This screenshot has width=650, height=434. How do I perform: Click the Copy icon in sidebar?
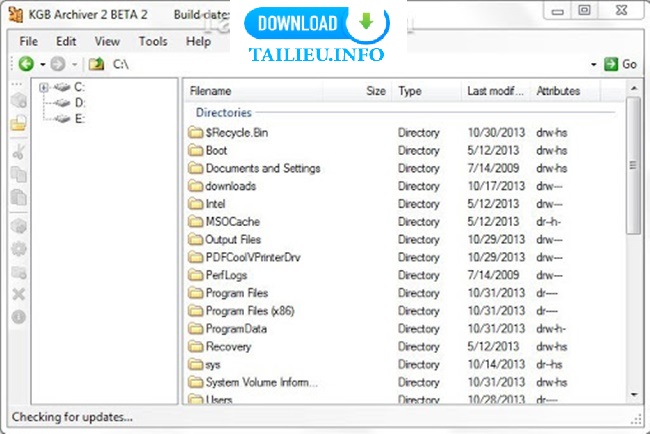point(19,175)
